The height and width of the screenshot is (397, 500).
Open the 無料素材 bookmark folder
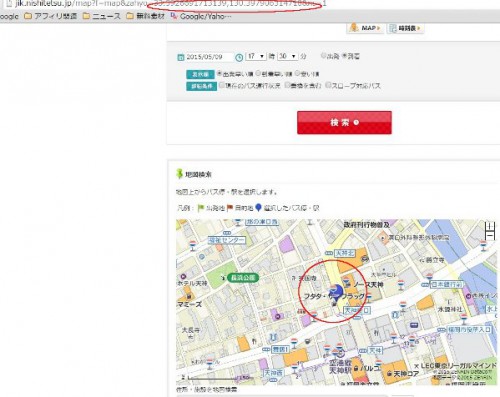coord(146,16)
